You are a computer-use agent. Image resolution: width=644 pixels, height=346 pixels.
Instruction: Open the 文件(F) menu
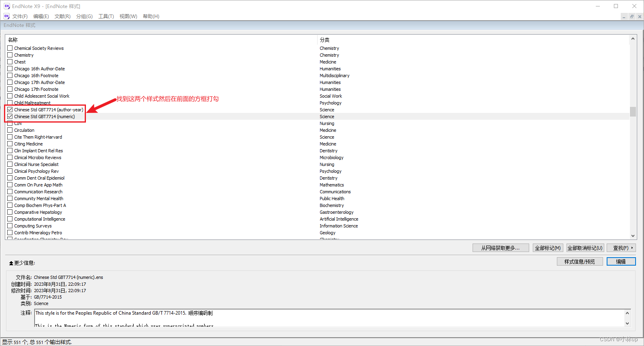click(20, 16)
